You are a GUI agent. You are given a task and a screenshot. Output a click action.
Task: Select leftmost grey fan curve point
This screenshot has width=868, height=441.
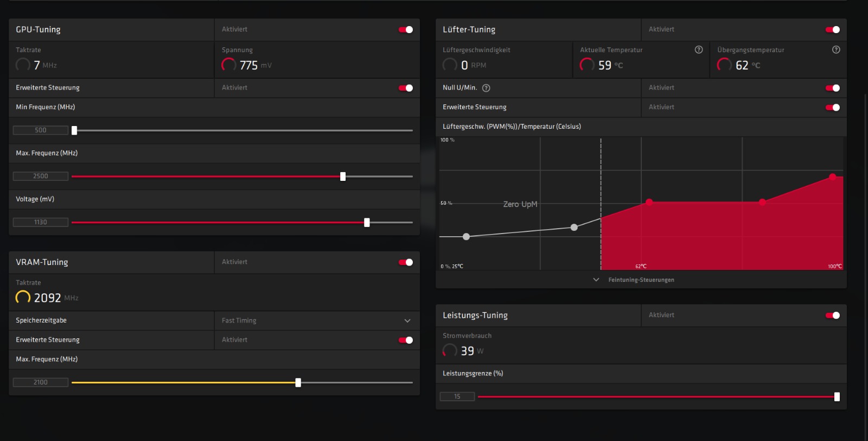[x=466, y=237]
